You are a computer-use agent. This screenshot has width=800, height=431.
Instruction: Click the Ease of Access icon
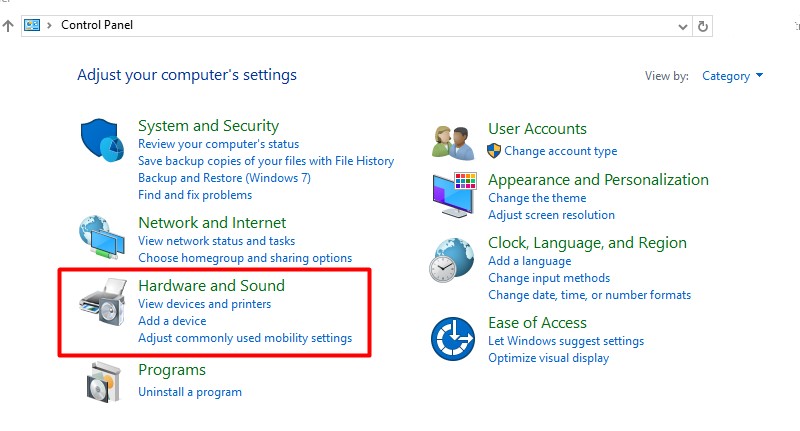[453, 339]
